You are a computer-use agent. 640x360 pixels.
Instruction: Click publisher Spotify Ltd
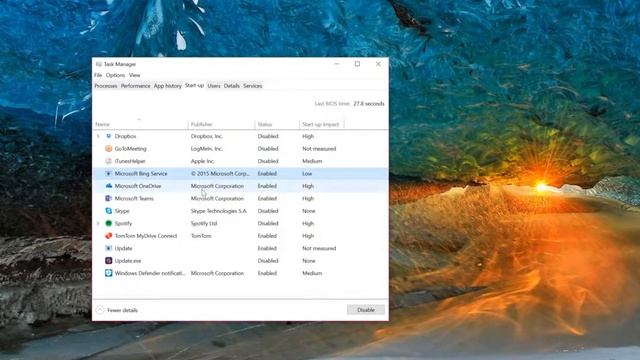click(204, 223)
